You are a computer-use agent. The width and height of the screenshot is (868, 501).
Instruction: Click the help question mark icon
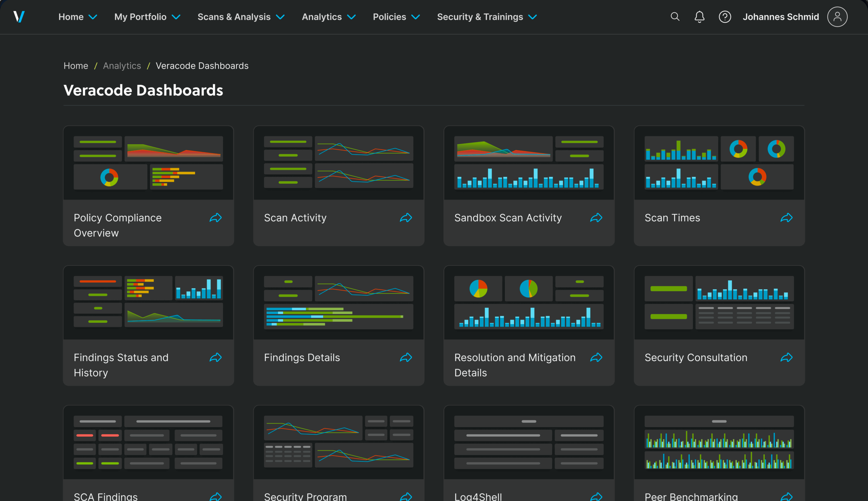point(725,17)
